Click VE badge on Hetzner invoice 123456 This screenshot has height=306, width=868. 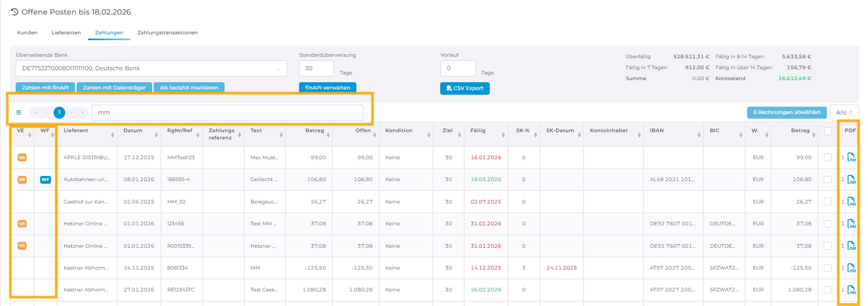click(x=22, y=224)
